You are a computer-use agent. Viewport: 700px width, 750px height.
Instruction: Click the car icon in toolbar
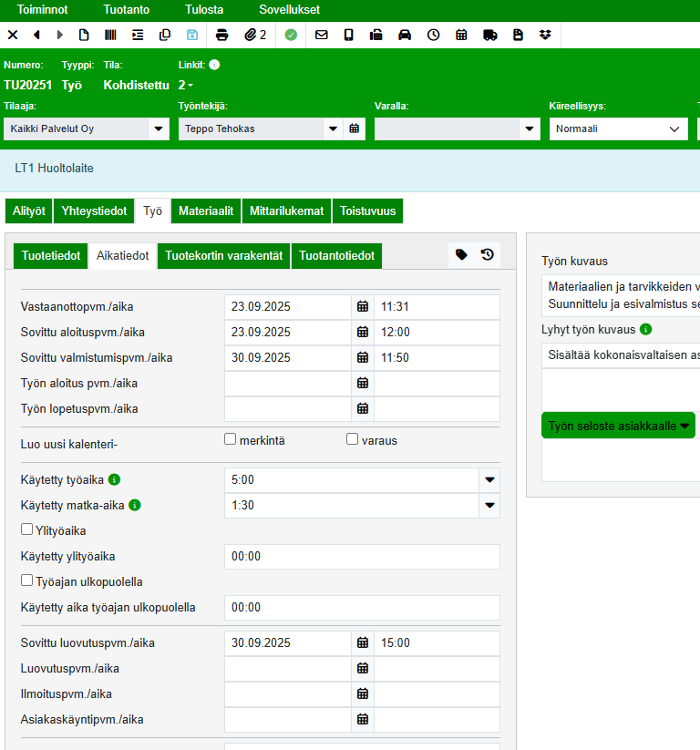(405, 35)
